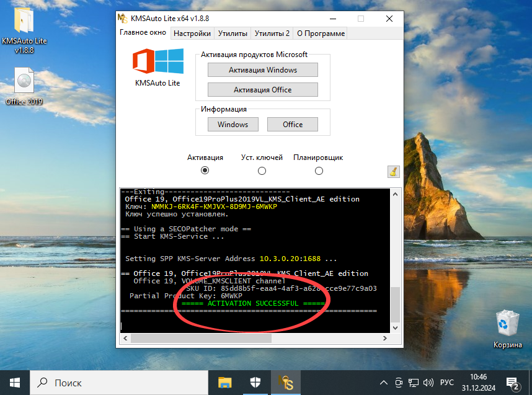Click the volume speaker icon in the tray
Image resolution: width=532 pixels, height=395 pixels.
tap(430, 383)
